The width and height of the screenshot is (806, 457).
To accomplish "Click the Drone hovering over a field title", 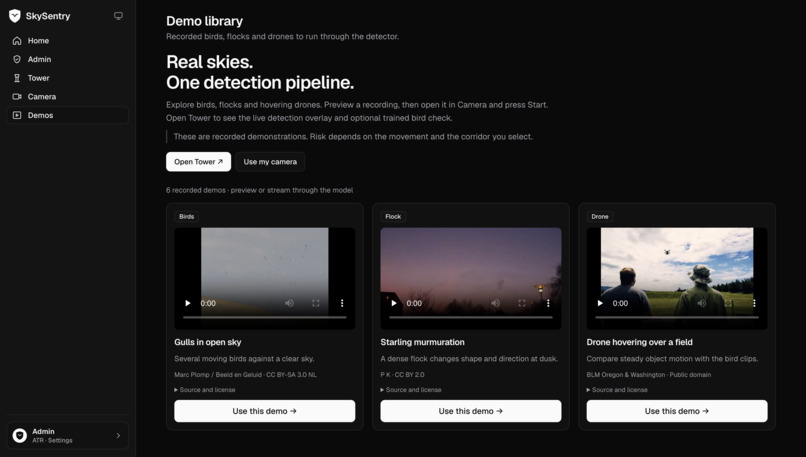I will [639, 342].
